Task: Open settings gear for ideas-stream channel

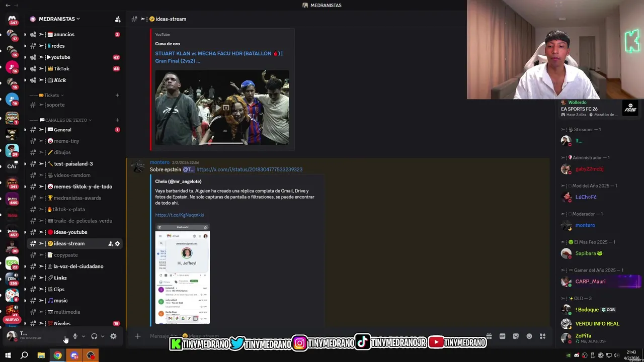Action: [118, 244]
